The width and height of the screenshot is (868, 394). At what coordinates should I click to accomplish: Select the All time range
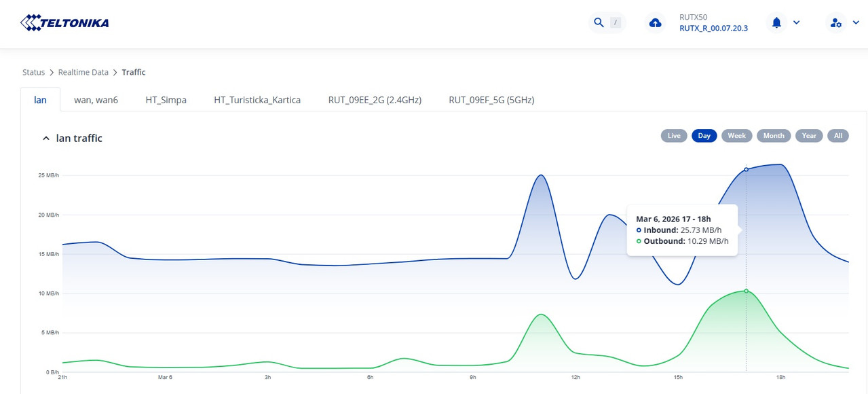click(838, 136)
